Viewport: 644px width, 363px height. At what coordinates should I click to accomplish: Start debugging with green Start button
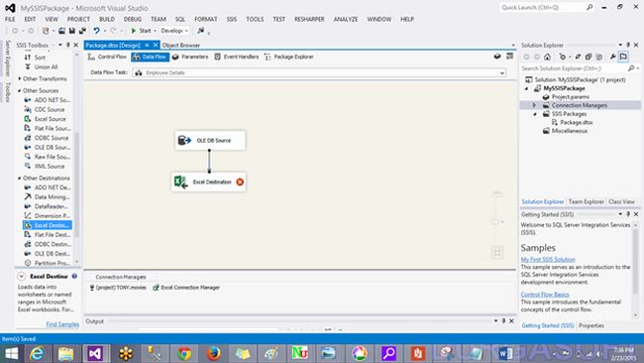click(x=141, y=31)
